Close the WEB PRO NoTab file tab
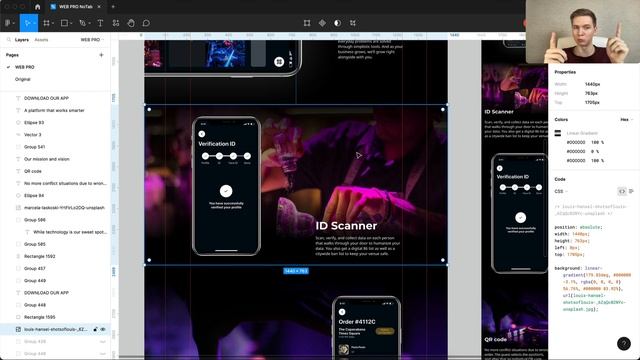The image size is (640, 360). point(99,7)
